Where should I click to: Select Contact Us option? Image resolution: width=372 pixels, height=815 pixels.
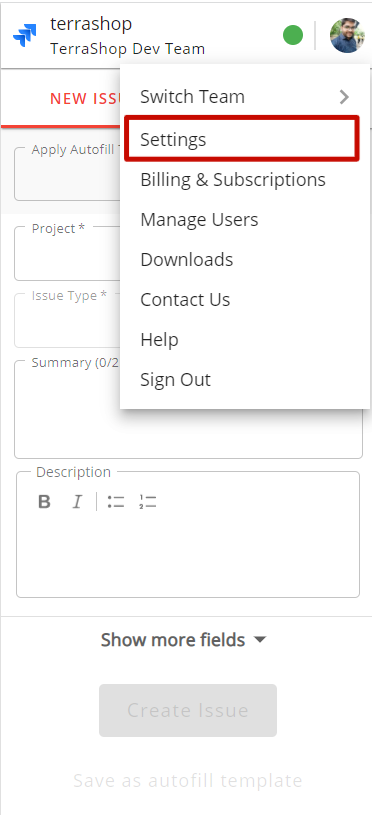point(185,299)
